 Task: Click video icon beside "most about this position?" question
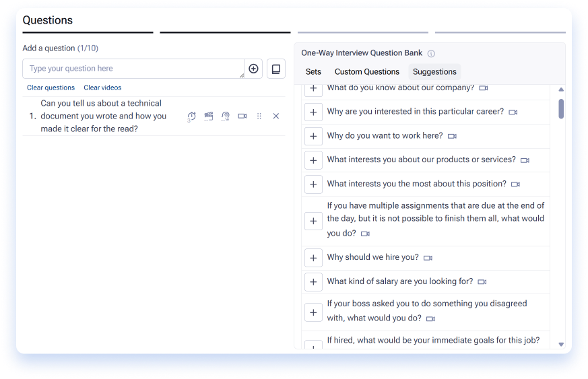(516, 184)
